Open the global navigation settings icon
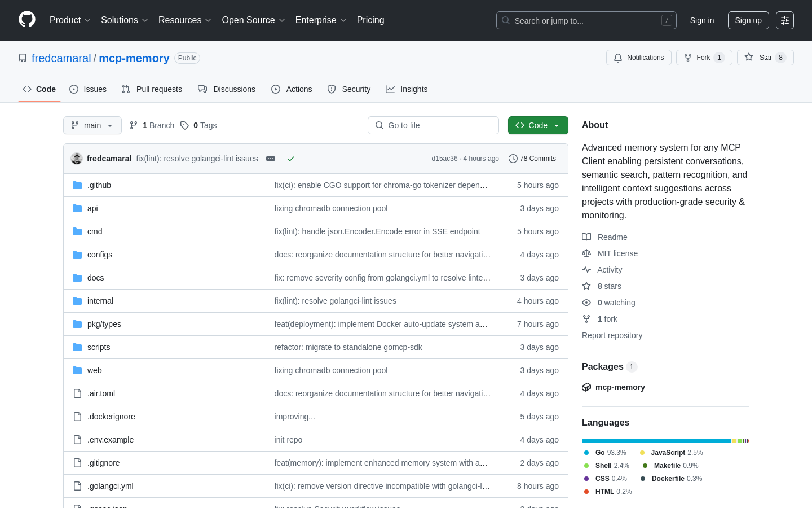 [785, 20]
